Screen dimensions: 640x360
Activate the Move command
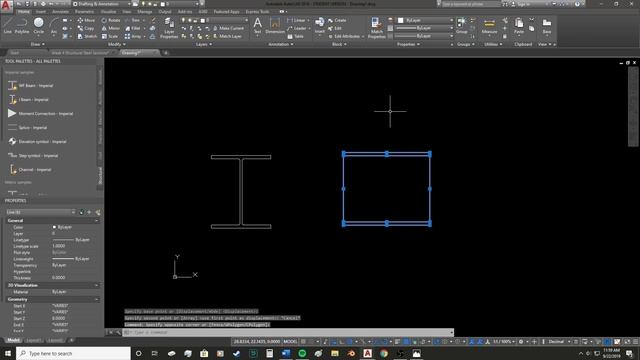click(86, 20)
